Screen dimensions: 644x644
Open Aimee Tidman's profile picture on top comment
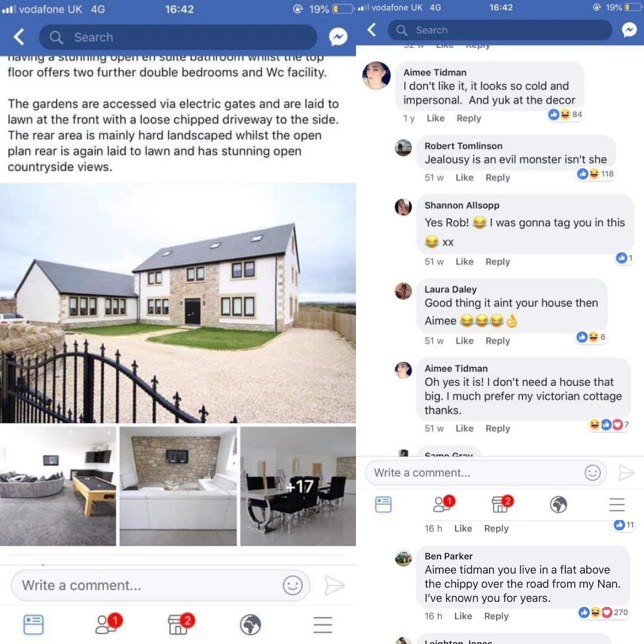376,76
